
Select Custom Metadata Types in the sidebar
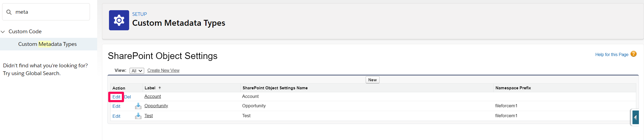48,44
